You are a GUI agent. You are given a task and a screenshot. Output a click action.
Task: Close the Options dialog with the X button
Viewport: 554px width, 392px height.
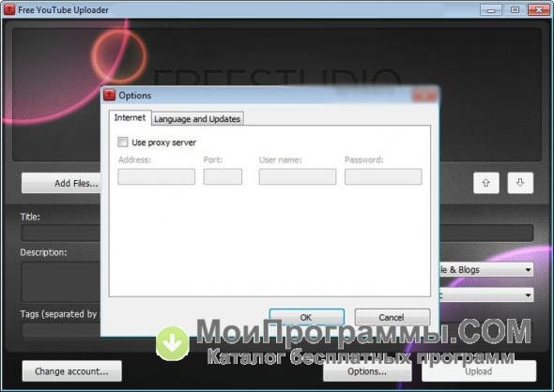[424, 96]
